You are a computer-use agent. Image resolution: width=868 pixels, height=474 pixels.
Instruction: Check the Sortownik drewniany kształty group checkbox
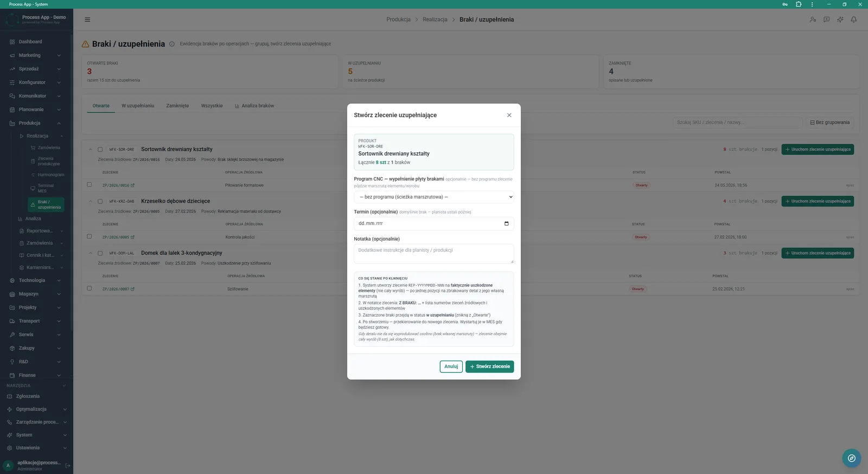[x=100, y=150]
